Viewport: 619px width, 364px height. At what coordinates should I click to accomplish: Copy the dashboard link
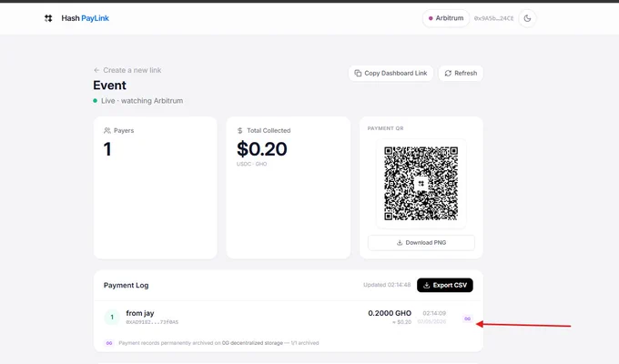coord(391,73)
